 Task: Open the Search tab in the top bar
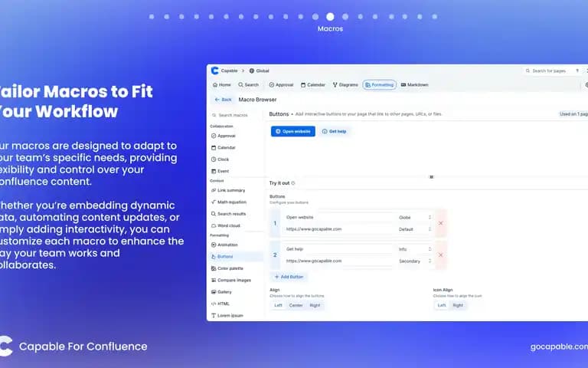click(249, 85)
